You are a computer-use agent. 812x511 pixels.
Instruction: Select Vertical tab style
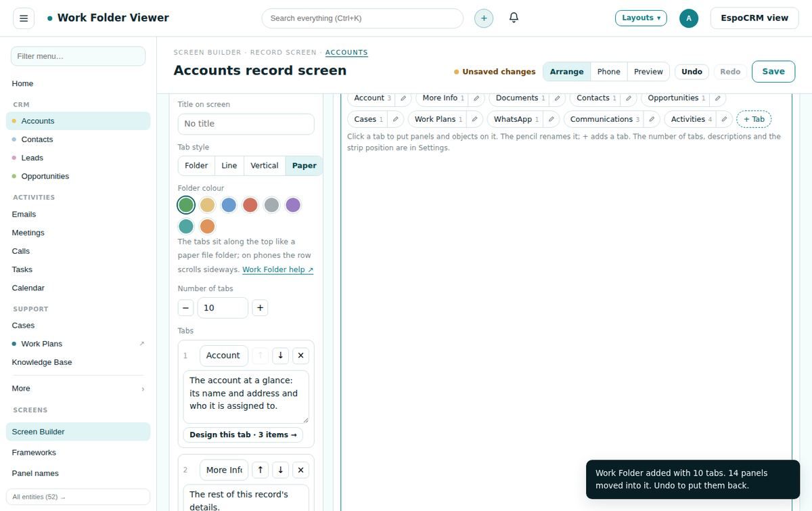point(265,166)
